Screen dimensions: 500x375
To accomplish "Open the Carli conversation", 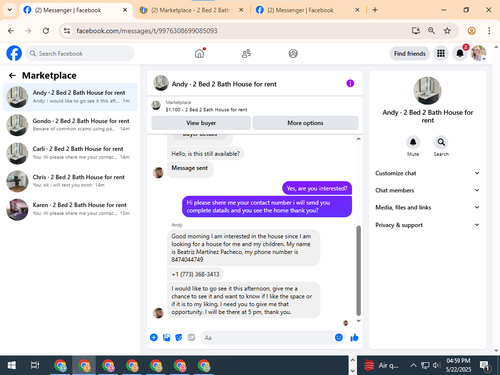I will coord(70,153).
